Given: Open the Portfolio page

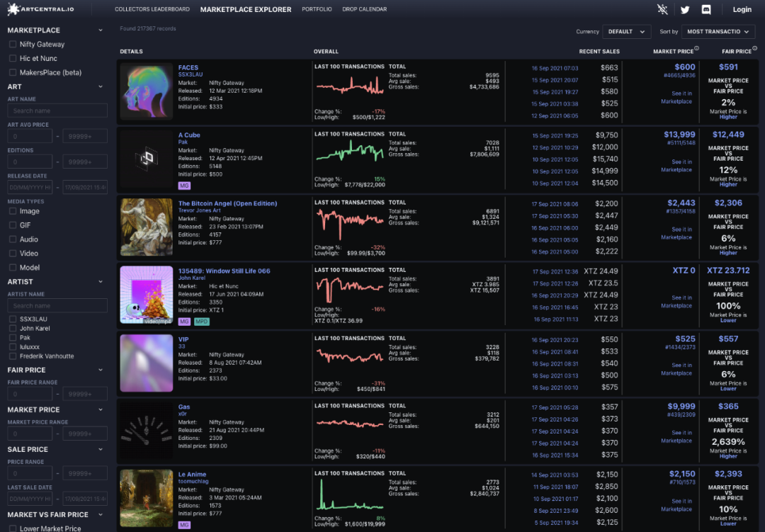Looking at the screenshot, I should click(x=317, y=9).
